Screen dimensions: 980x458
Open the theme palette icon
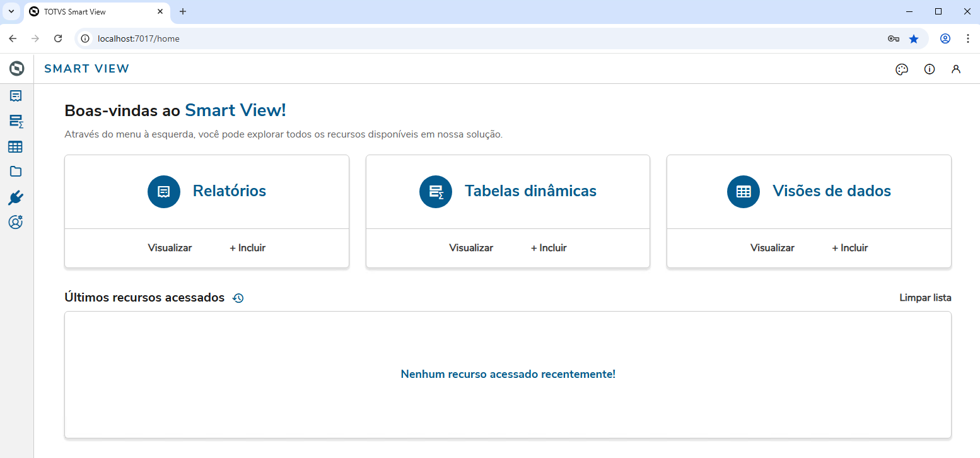click(x=902, y=69)
